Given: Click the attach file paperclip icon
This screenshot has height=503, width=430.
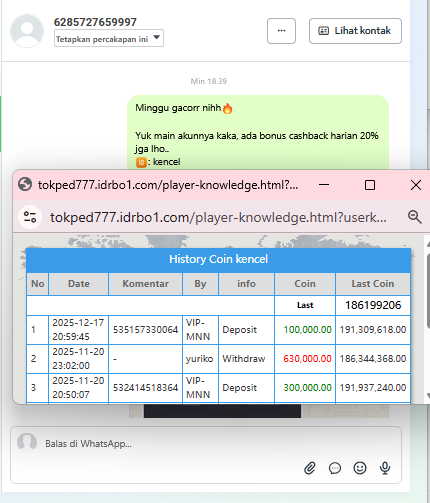Looking at the screenshot, I should (x=310, y=468).
